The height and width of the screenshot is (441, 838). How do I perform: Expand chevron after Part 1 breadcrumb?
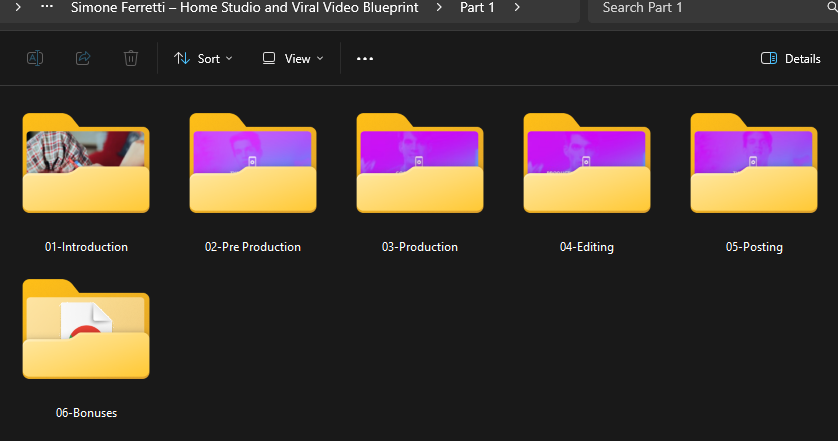click(x=517, y=7)
